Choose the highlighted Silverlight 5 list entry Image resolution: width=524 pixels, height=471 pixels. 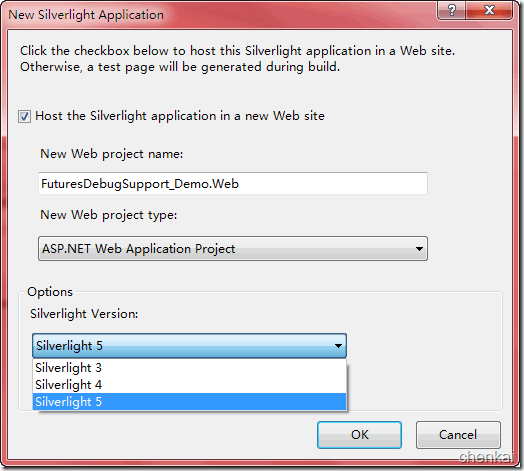(189, 402)
